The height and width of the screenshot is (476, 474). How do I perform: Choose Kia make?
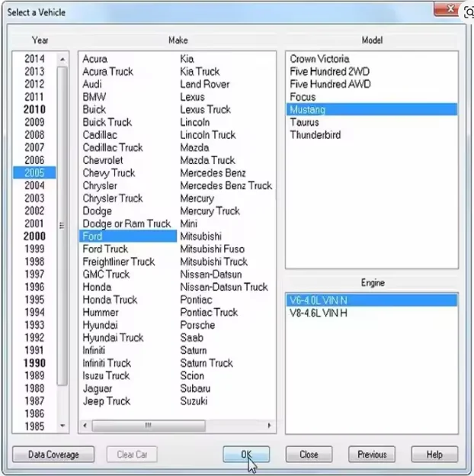coord(187,59)
